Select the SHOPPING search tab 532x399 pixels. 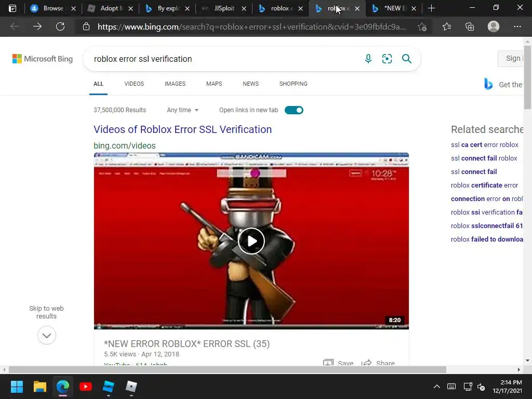click(294, 84)
